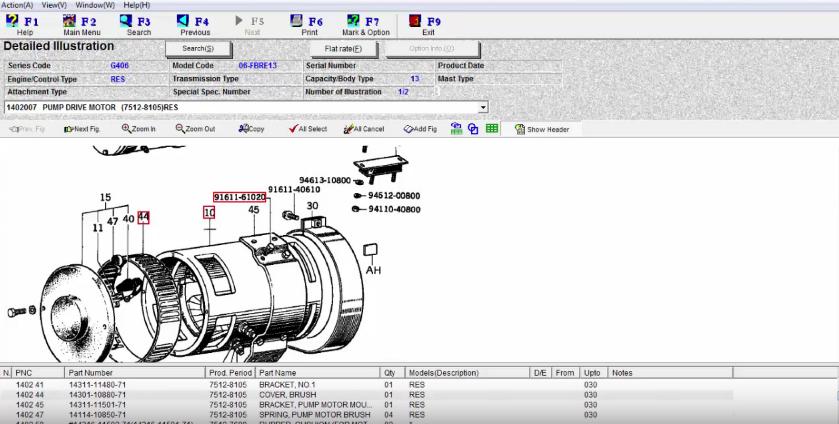Sort by the Part Number column header
The width and height of the screenshot is (839, 424).
tap(135, 373)
